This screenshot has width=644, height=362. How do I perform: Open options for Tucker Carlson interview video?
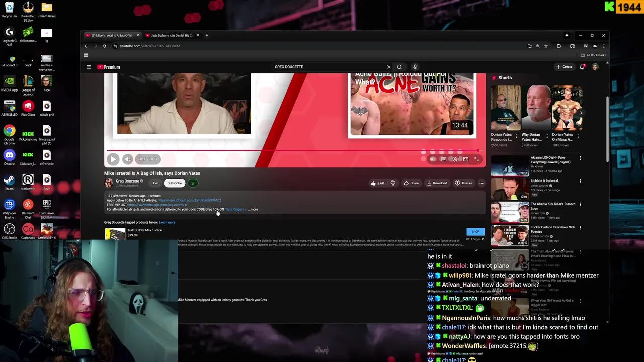(x=580, y=227)
